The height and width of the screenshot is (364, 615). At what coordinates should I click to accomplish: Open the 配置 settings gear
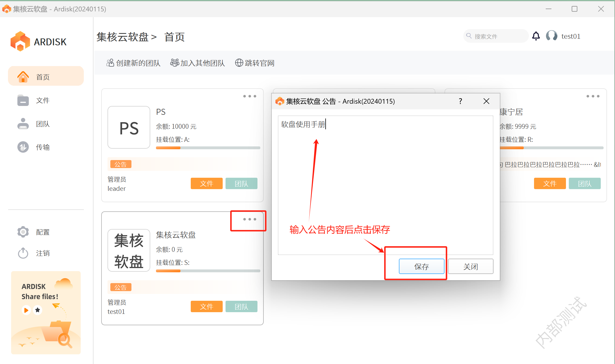click(x=23, y=232)
